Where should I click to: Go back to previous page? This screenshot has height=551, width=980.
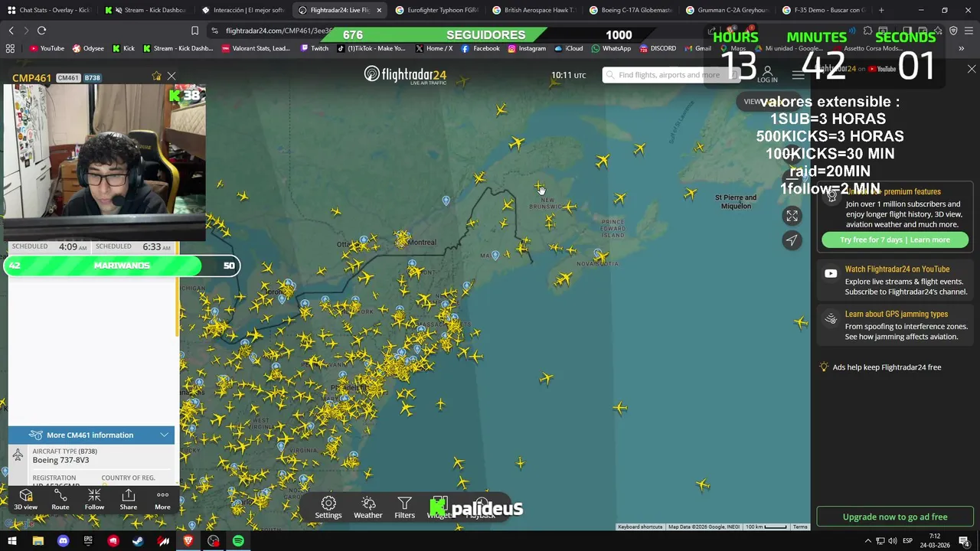[11, 31]
